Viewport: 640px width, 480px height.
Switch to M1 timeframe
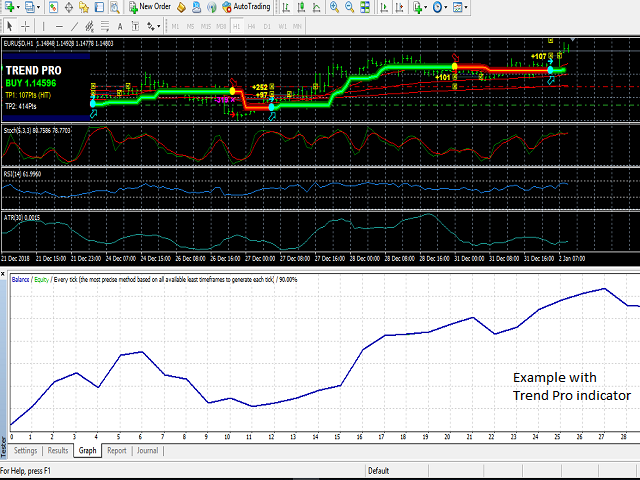pos(175,27)
